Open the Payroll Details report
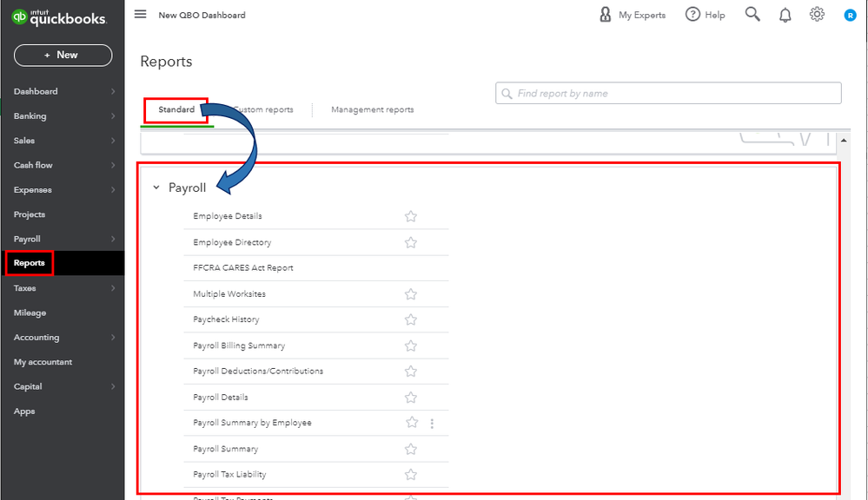868x500 pixels. pos(221,398)
